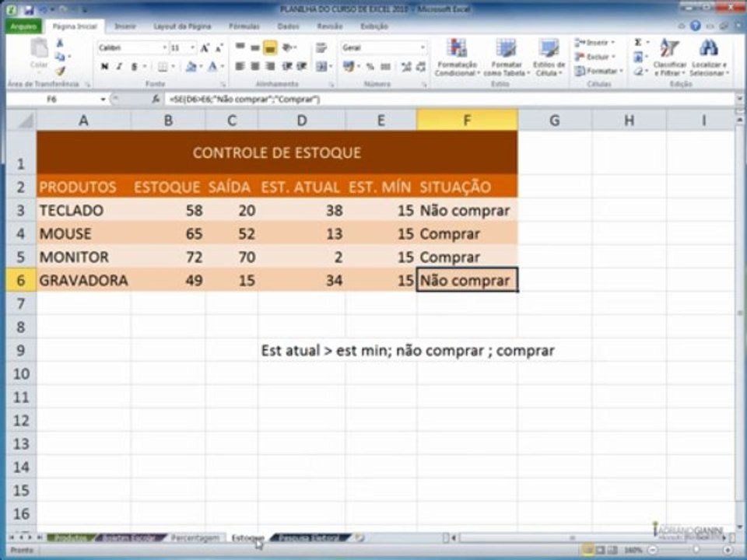Open the Geral number format dropdown
747x560 pixels.
(x=422, y=47)
